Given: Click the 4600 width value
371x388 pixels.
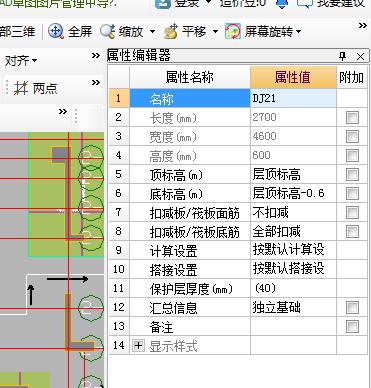Looking at the screenshot, I should coord(293,136).
